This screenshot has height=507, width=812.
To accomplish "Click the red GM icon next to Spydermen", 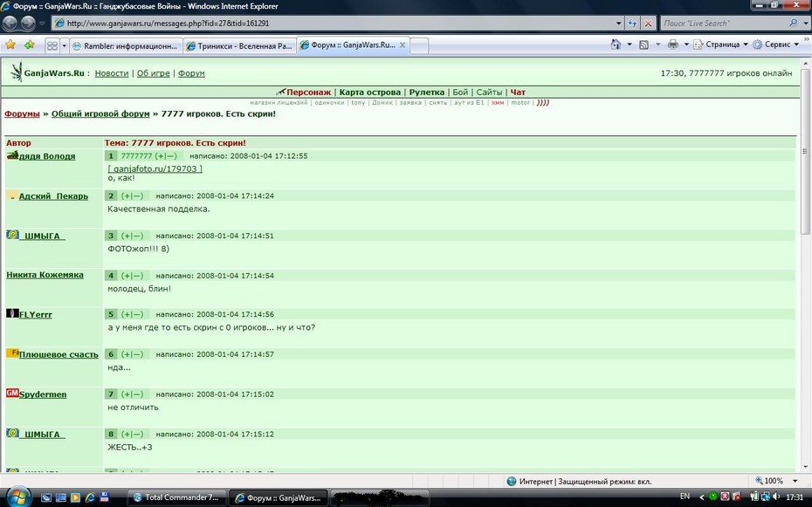I will [12, 394].
